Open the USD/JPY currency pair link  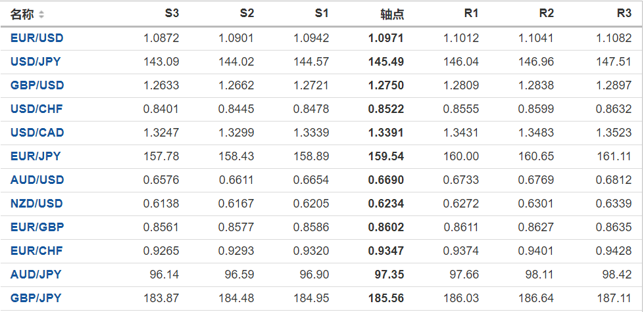pos(36,62)
